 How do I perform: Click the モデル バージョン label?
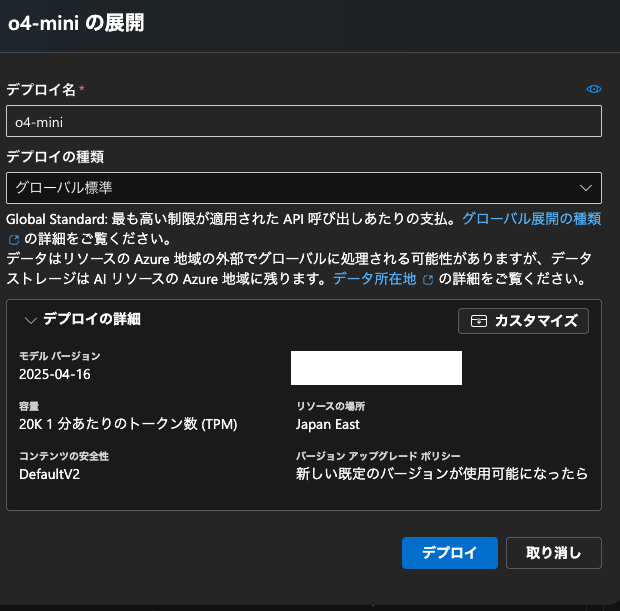pos(60,356)
